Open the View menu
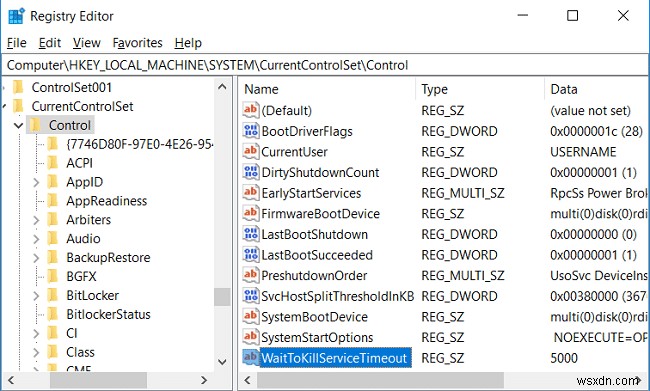The width and height of the screenshot is (650, 391). [87, 43]
